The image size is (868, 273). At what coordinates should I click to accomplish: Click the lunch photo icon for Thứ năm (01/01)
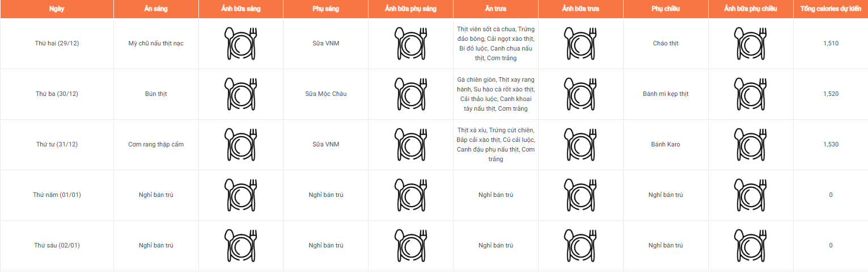click(581, 195)
